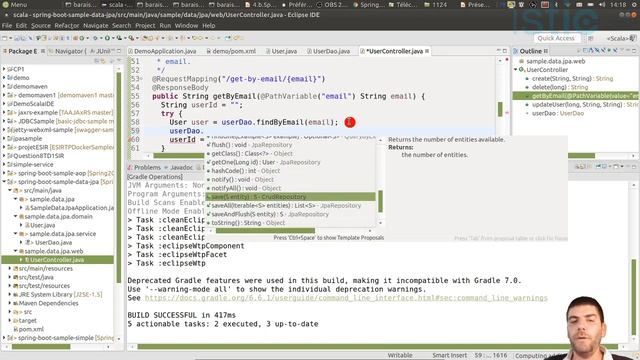This screenshot has width=640, height=360.
Task: Click Writable status bar entry
Action: [x=400, y=356]
